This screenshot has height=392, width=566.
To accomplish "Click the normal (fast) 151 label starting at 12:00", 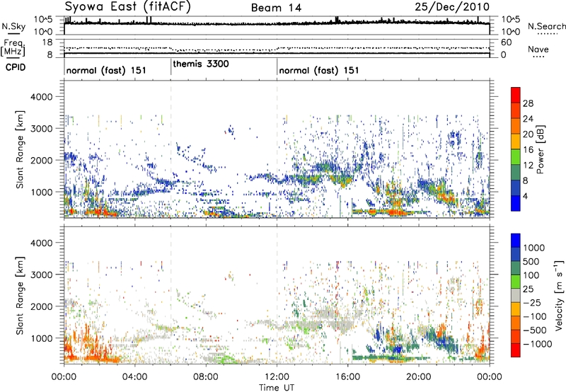I will click(319, 70).
